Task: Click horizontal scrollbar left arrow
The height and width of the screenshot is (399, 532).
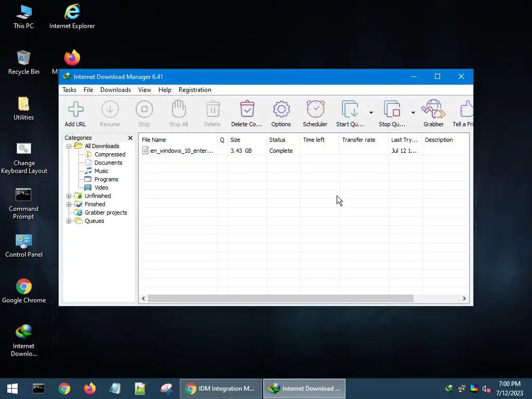Action: pos(143,299)
